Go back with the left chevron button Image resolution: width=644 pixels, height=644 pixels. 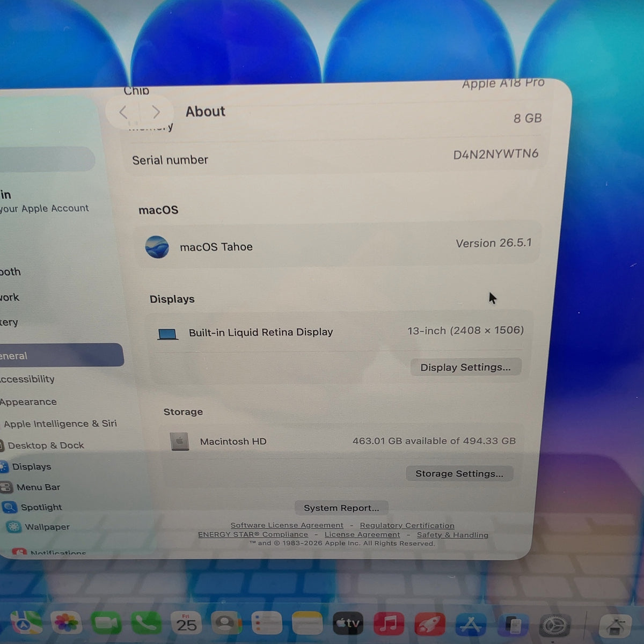(x=123, y=112)
